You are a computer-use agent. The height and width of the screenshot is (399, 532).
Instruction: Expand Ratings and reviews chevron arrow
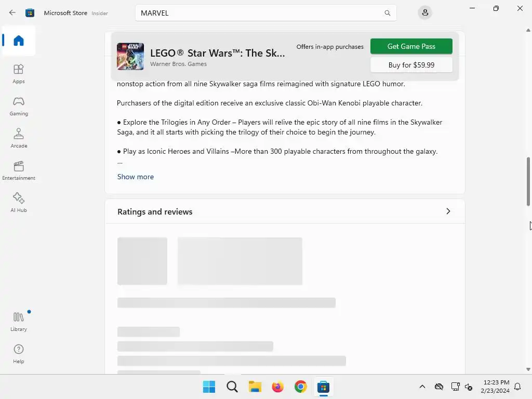pyautogui.click(x=448, y=211)
